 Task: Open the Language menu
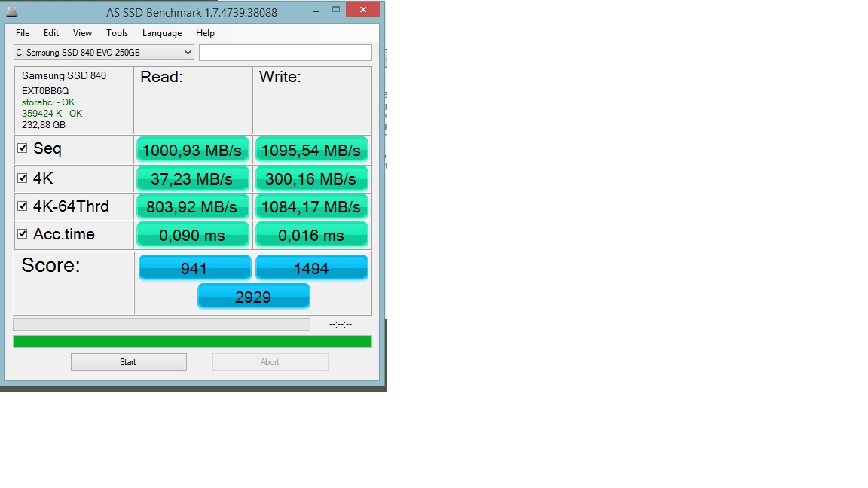coord(162,33)
